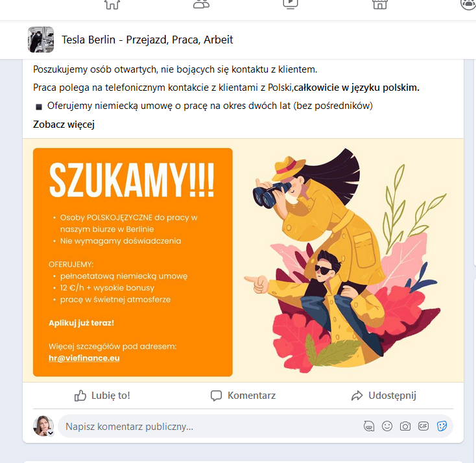The height and width of the screenshot is (463, 476).
Task: Click the avatar sticker icon in comment box
Action: [369, 426]
